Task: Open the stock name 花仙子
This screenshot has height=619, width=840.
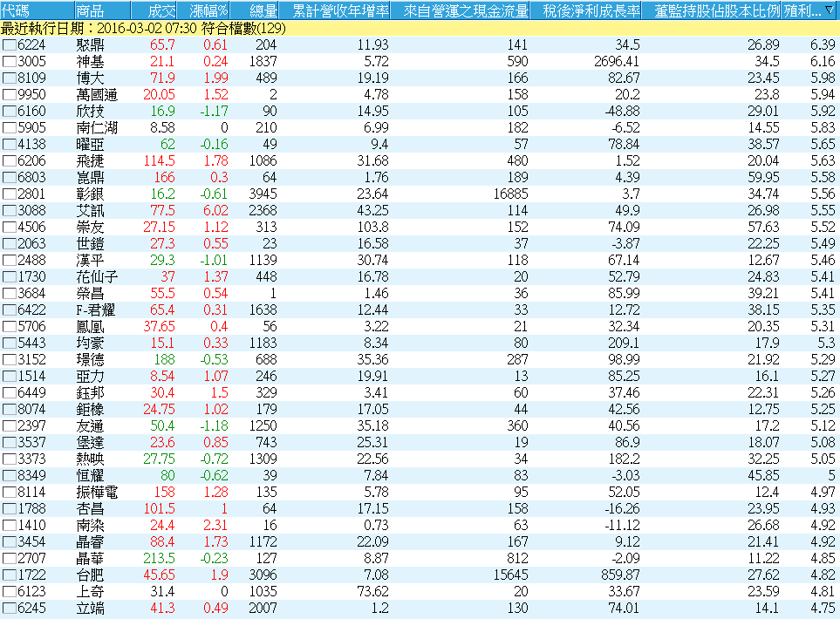Action: click(x=97, y=277)
